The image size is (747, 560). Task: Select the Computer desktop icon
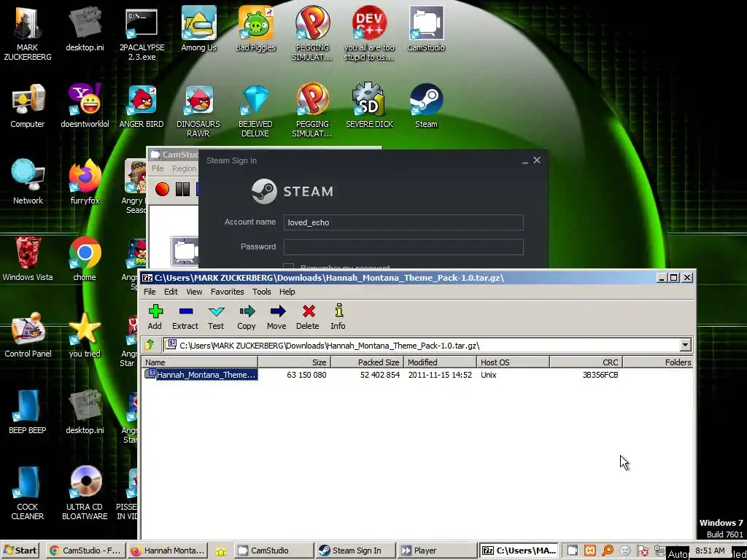click(x=27, y=106)
